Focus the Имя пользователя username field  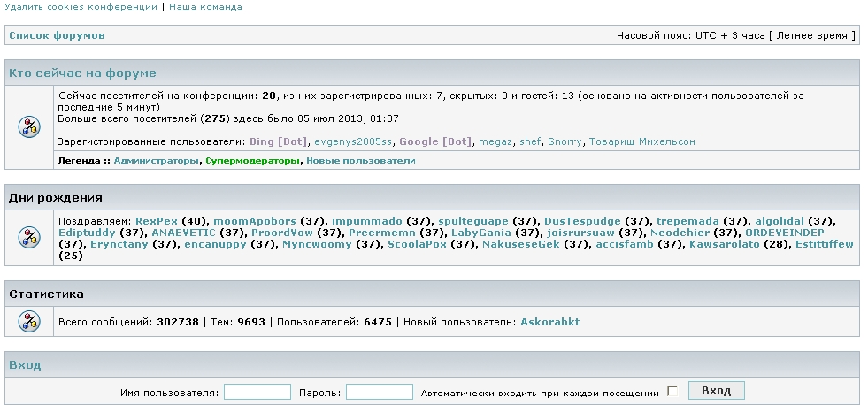pos(257,392)
